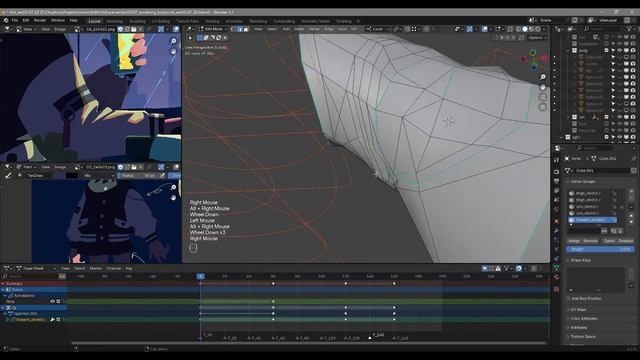Click the Dope Sheet channel search field
640x360 pixels.
tap(31, 276)
